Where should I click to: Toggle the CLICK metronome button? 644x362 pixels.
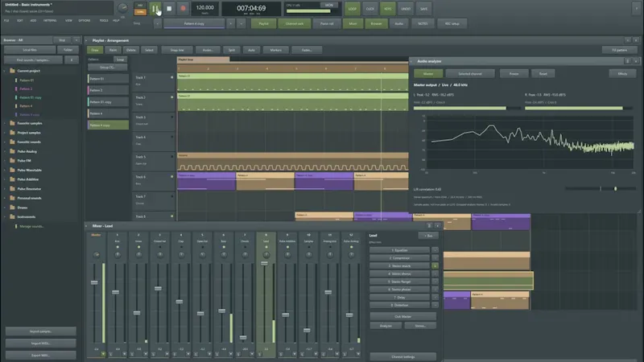pos(370,9)
